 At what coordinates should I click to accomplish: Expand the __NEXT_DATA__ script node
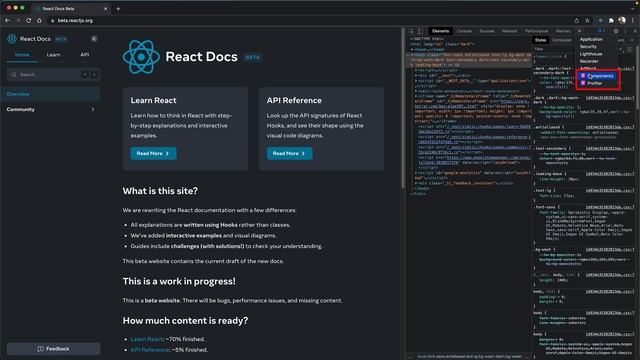click(416, 81)
